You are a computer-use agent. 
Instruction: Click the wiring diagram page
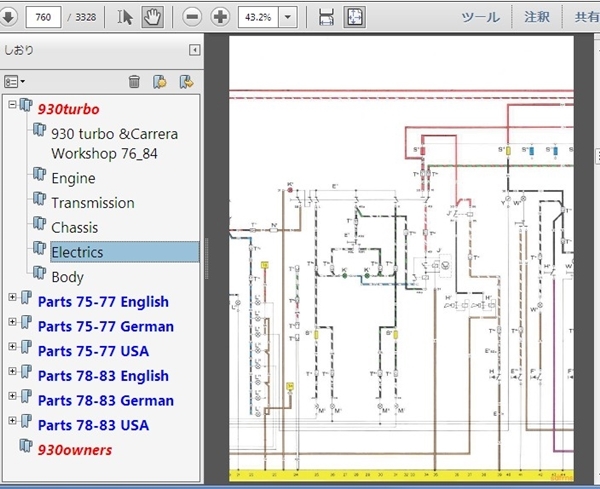click(x=401, y=259)
